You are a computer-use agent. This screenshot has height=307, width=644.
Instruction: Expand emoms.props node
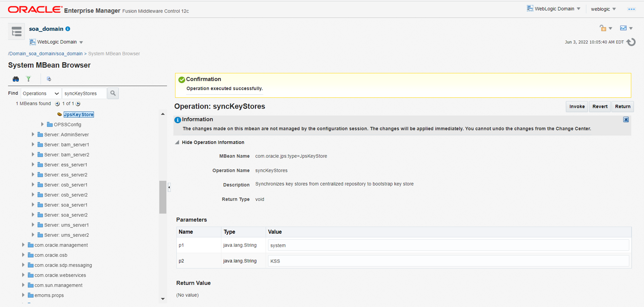23,295
